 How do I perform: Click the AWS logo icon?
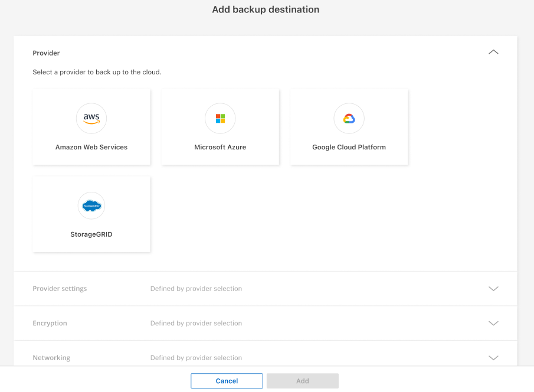pyautogui.click(x=91, y=118)
